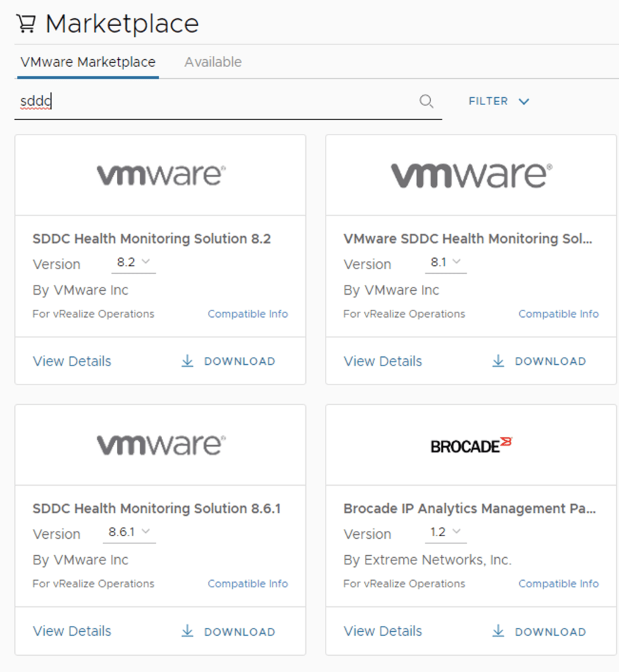Open Compatible Info for the 8.1 solution
Image resolution: width=619 pixels, height=672 pixels.
558,314
